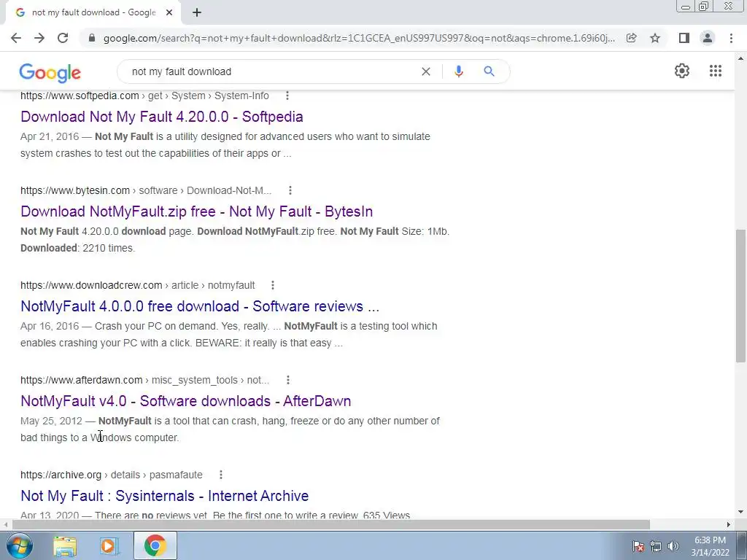Go back to the previous page

point(16,38)
